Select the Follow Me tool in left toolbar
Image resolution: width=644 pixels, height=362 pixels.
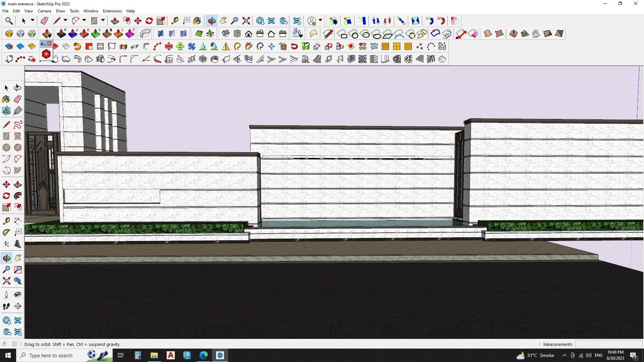click(x=18, y=196)
